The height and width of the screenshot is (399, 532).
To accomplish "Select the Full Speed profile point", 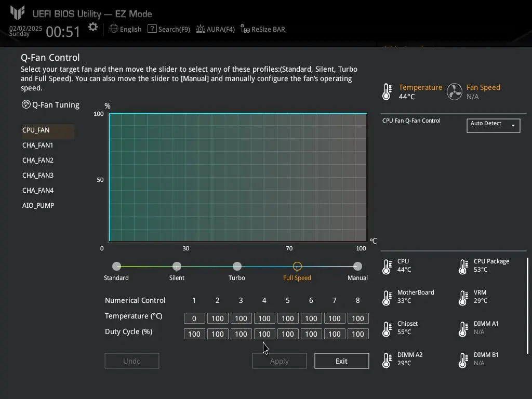I will [297, 267].
